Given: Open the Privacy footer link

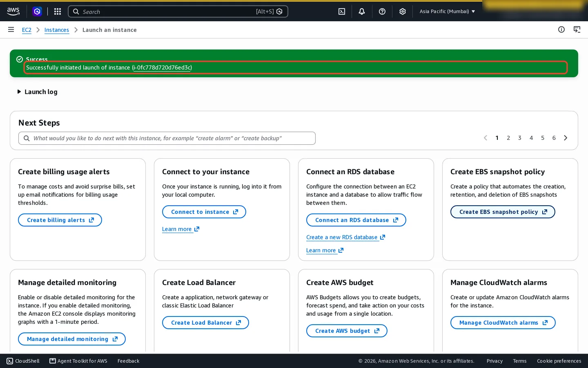Looking at the screenshot, I should [494, 361].
